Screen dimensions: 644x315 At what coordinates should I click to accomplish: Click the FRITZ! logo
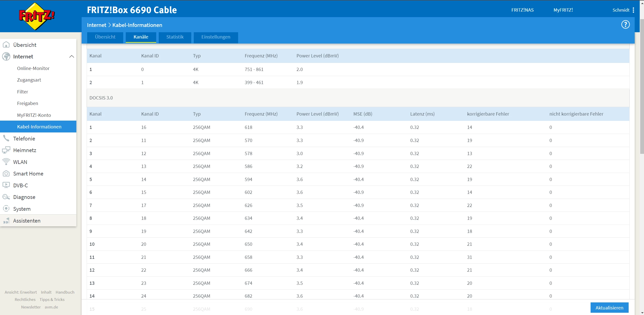click(37, 16)
